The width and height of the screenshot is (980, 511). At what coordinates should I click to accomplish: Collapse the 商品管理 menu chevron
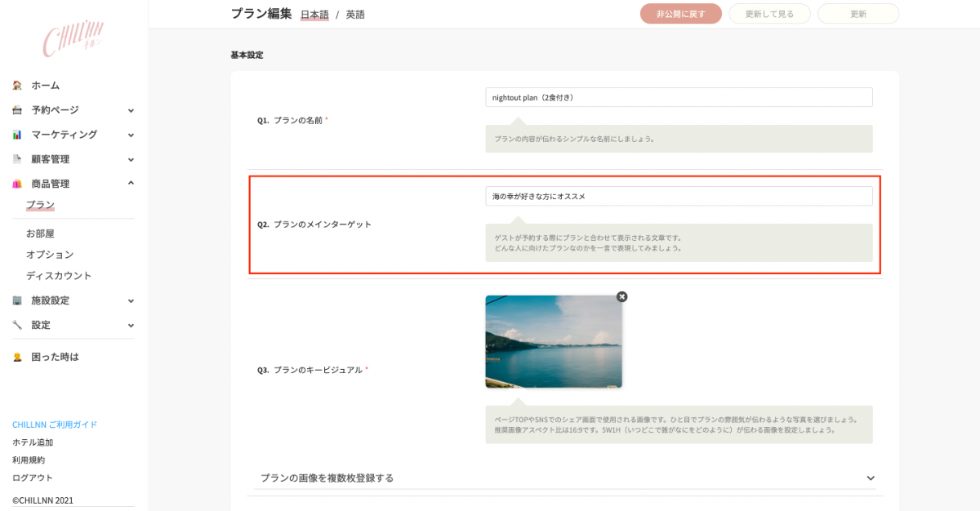[131, 184]
